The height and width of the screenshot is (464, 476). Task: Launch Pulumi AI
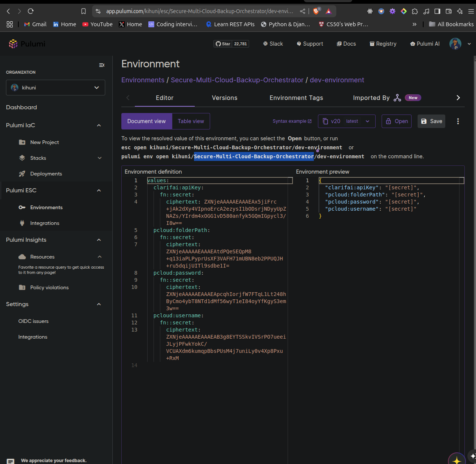pos(425,44)
